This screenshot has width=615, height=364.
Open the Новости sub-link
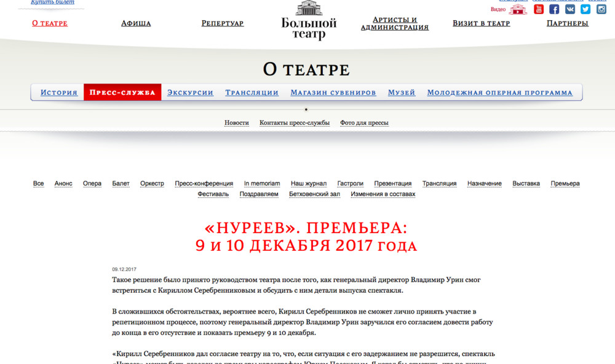coord(237,123)
